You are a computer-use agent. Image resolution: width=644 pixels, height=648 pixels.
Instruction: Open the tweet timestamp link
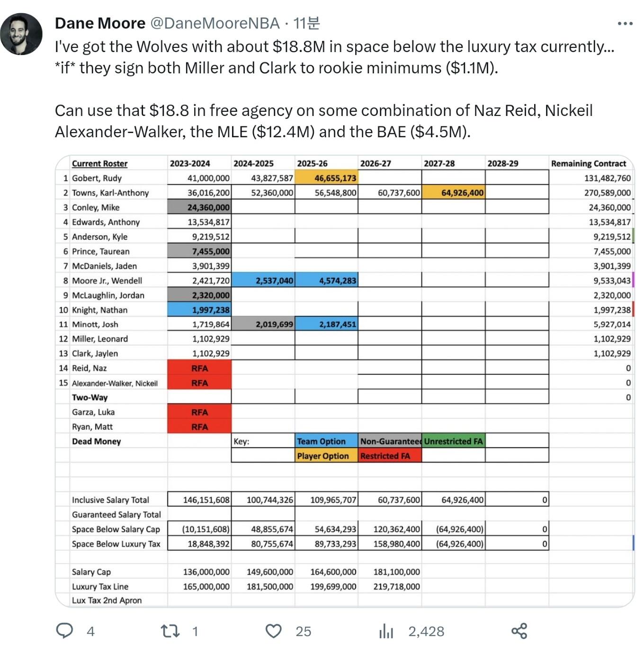pos(306,23)
